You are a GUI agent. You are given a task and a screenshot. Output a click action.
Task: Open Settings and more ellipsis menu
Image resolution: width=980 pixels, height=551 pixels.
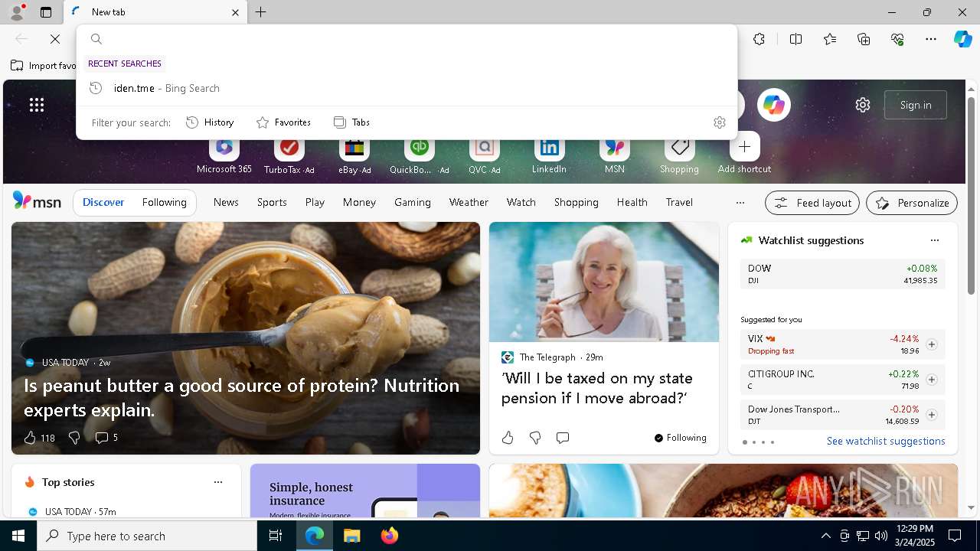coord(931,39)
